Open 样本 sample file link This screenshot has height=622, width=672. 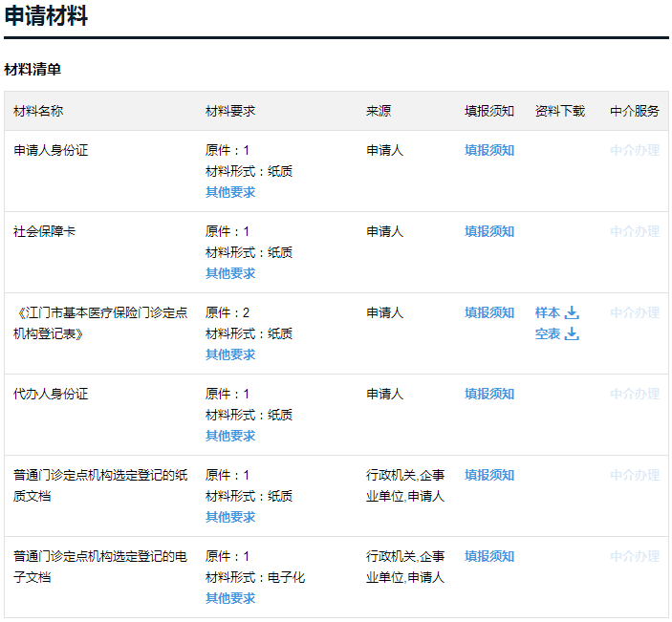(x=548, y=312)
